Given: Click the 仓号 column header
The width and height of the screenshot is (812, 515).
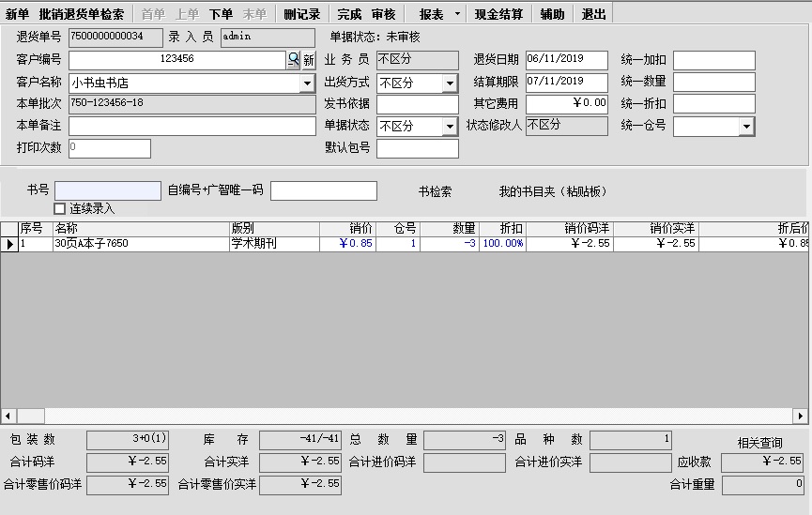Looking at the screenshot, I should pos(398,228).
